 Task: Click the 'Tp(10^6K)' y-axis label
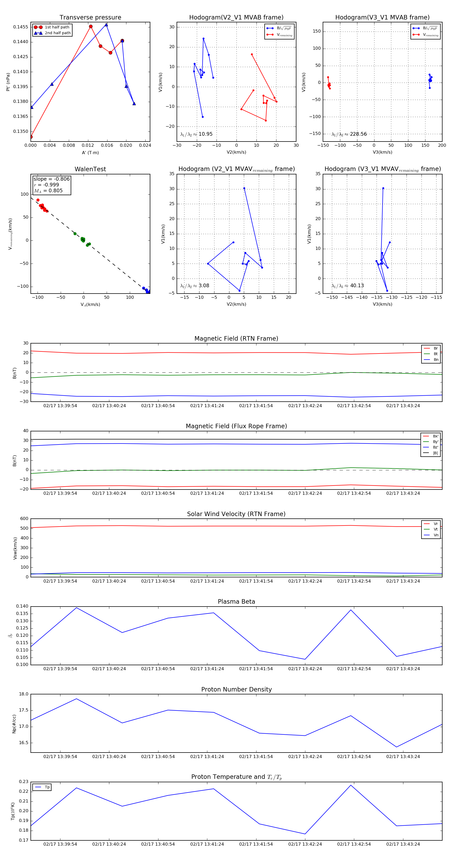click(x=13, y=811)
